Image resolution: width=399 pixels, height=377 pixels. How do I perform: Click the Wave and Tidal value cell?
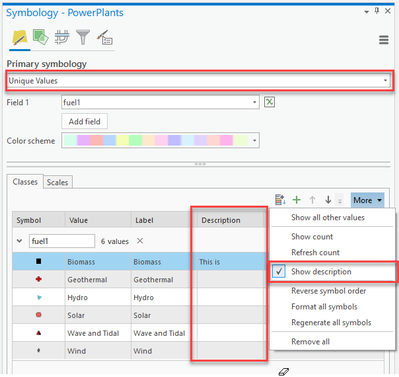[x=98, y=333]
